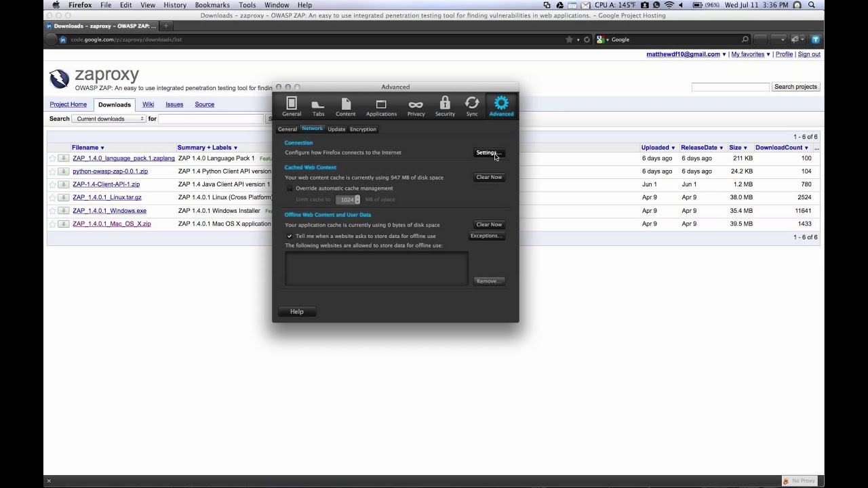Toggle Override automatic cache management checkbox
The image size is (868, 488).
(290, 188)
